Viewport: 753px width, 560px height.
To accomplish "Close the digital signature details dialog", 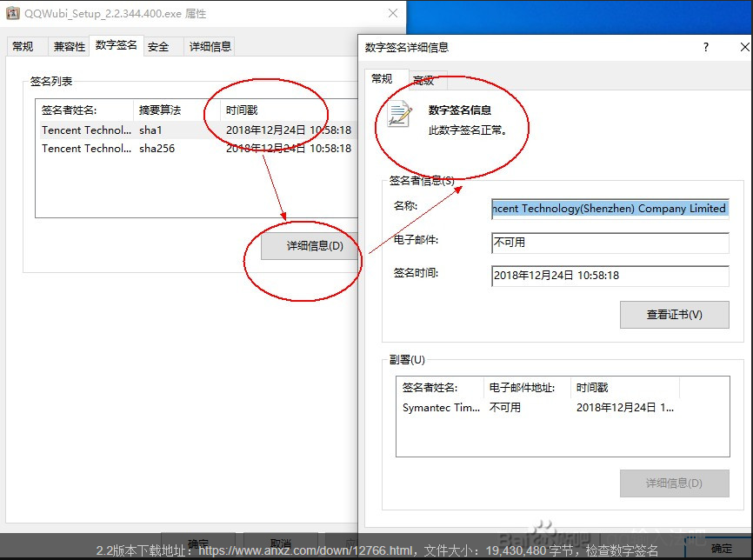I will (x=745, y=47).
